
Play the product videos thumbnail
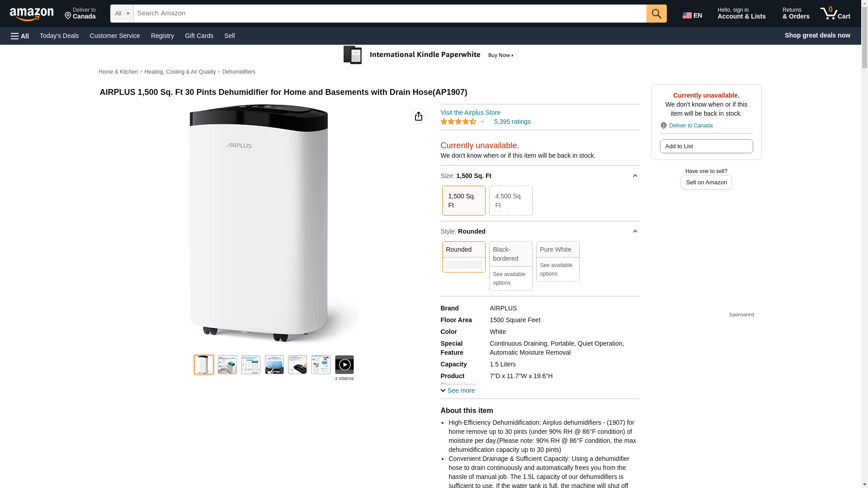(x=344, y=365)
